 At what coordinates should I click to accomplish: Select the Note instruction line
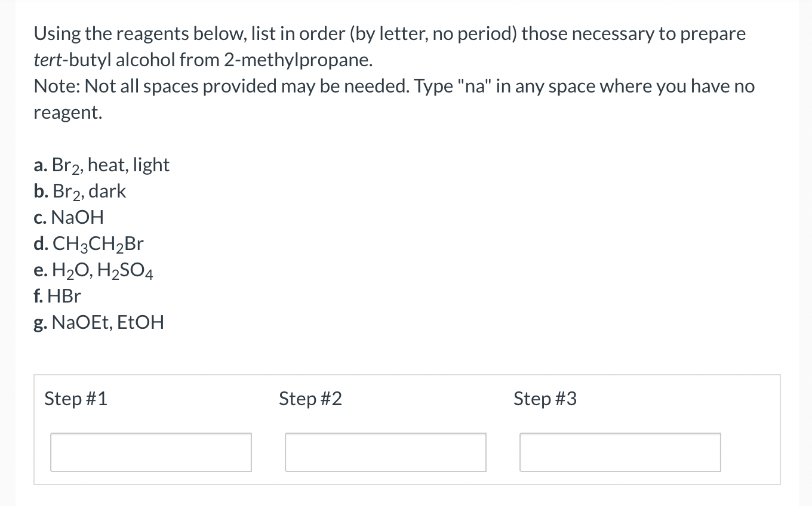pos(393,86)
